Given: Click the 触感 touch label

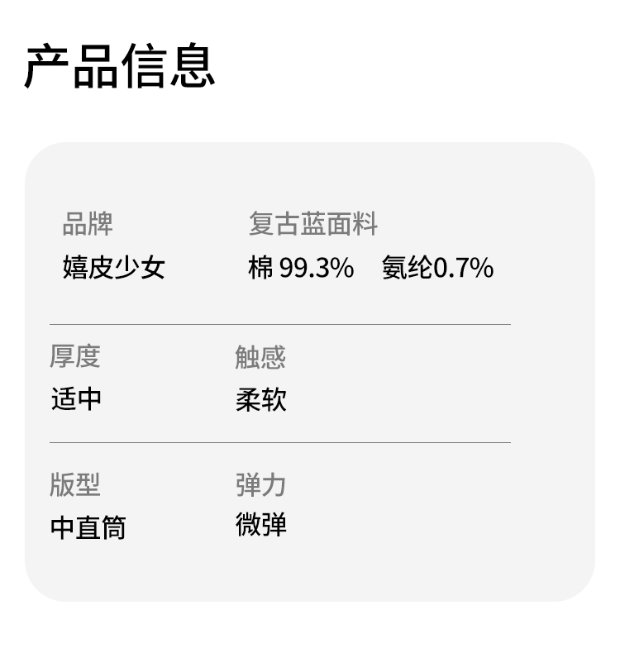Looking at the screenshot, I should (x=260, y=357).
